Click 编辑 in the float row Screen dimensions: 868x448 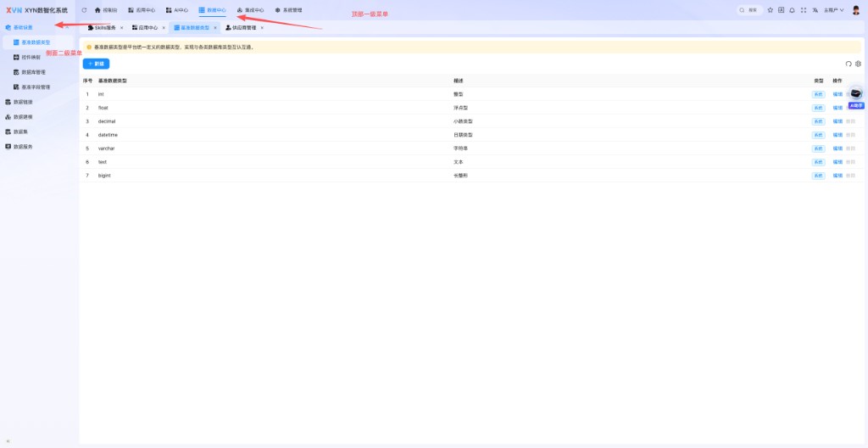click(837, 108)
